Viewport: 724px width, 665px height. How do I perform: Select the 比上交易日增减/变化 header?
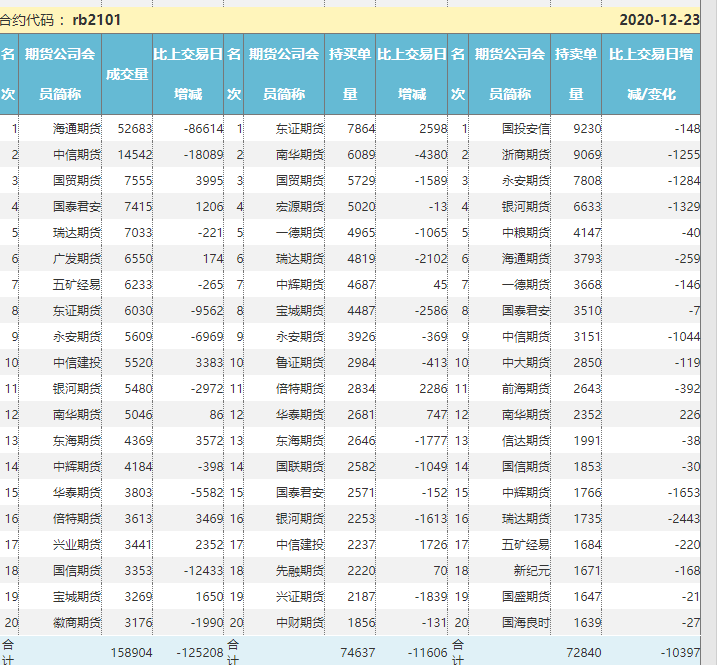click(x=651, y=74)
